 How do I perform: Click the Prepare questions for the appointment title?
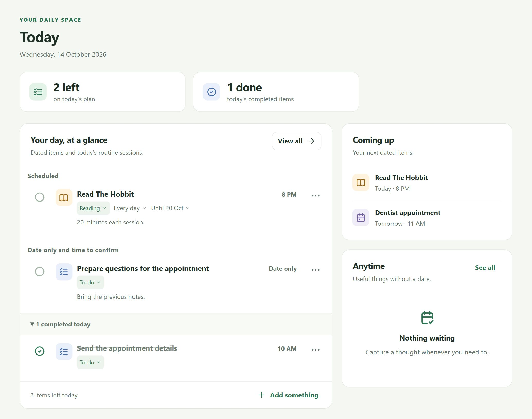(143, 268)
